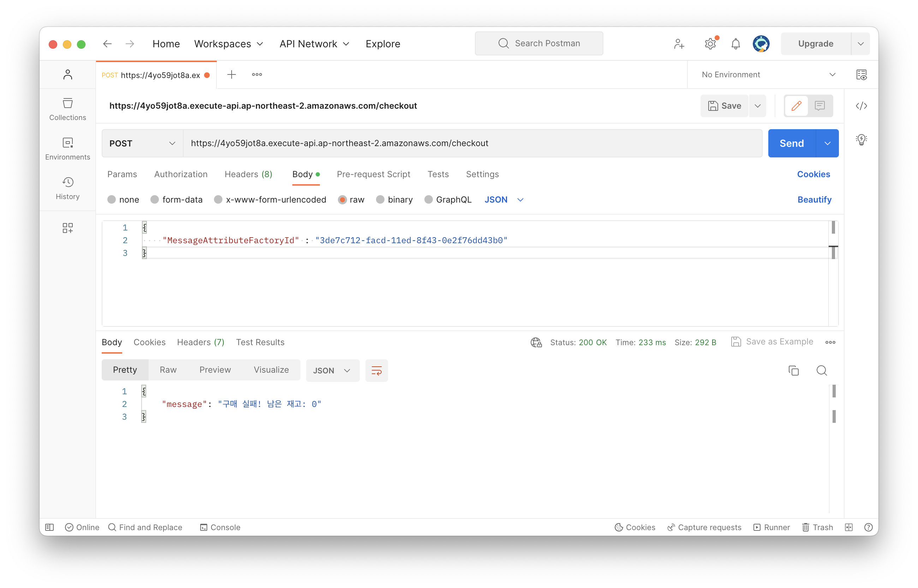The width and height of the screenshot is (918, 588).
Task: Open History in the sidebar
Action: click(67, 188)
